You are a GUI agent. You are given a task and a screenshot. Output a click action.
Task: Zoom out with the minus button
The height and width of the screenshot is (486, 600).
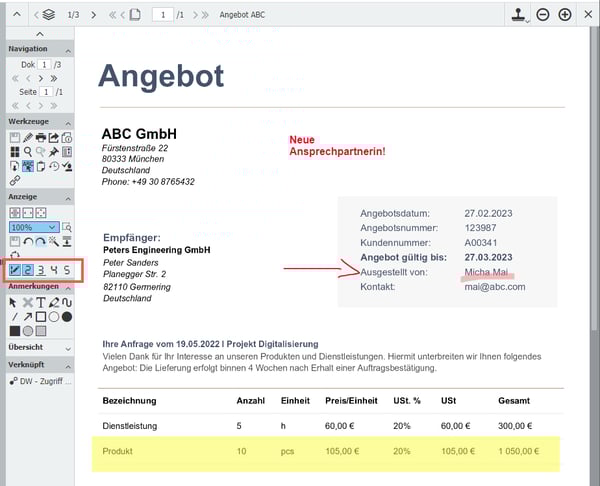point(543,15)
